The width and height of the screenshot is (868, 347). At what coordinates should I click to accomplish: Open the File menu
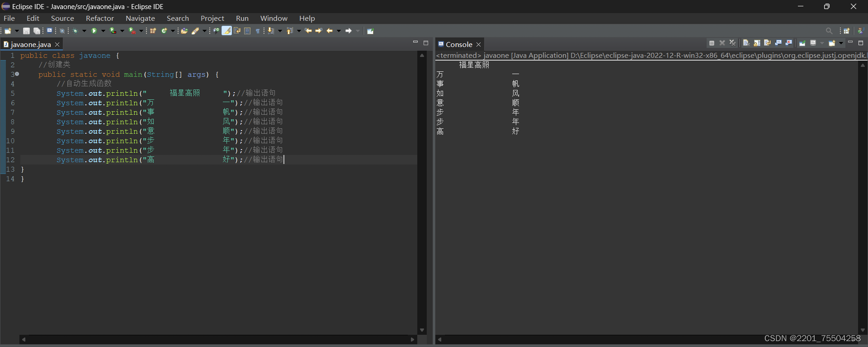click(9, 18)
